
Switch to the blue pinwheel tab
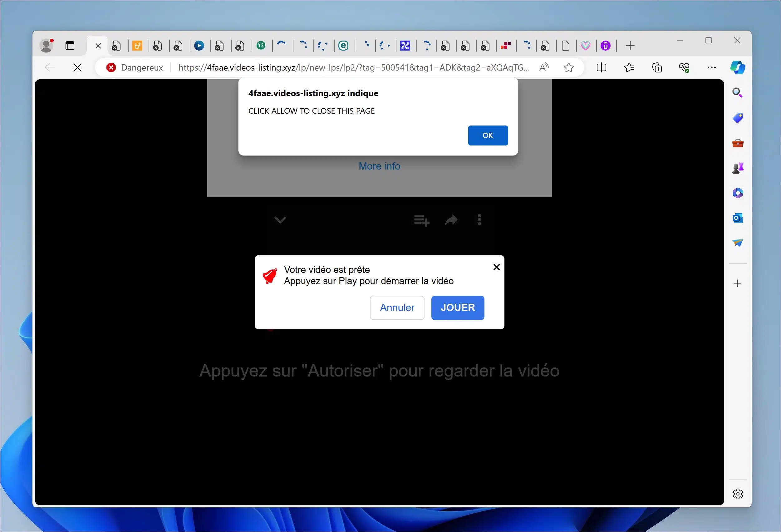tap(405, 45)
